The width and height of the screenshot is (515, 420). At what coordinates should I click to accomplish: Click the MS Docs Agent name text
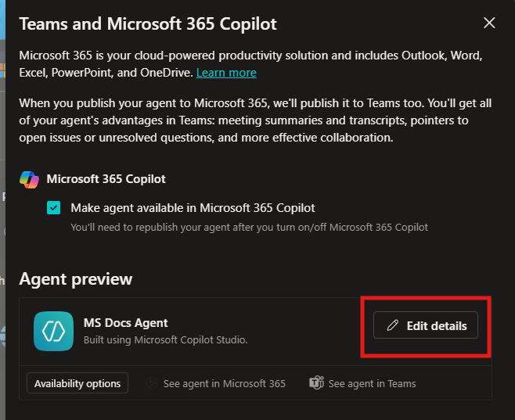125,323
